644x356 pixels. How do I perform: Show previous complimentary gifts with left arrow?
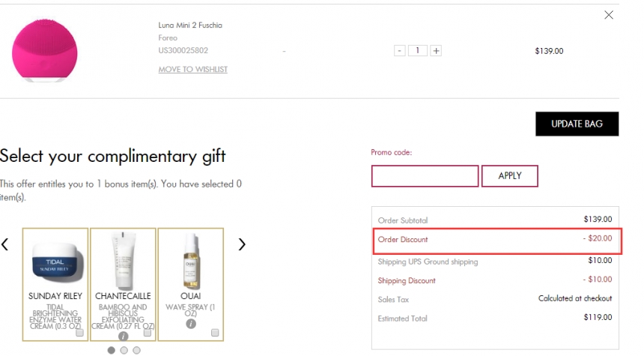5,244
